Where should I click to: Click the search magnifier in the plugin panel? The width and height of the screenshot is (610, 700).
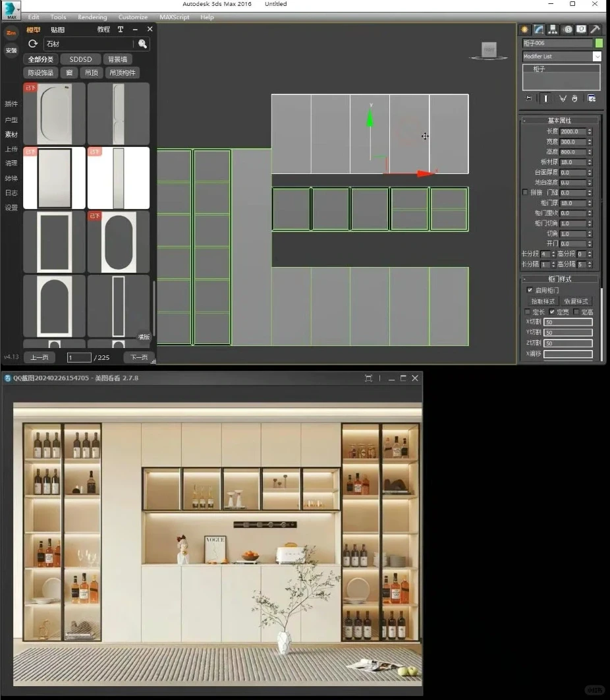pos(142,43)
